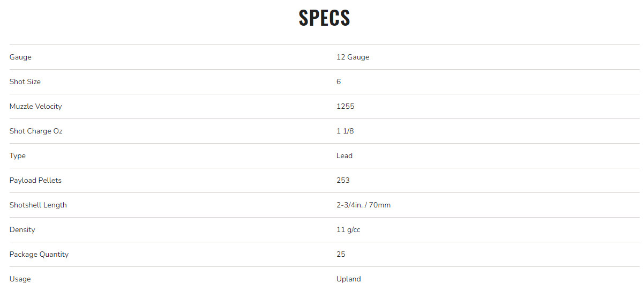
Task: Select the package quantity value 25
Action: (341, 255)
